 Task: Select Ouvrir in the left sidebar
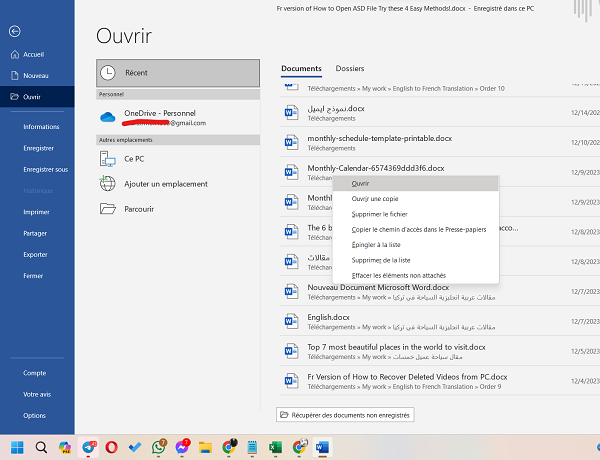(37, 96)
